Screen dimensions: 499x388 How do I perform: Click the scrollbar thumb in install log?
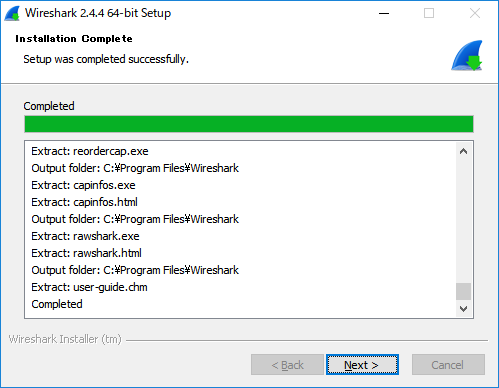click(x=463, y=291)
